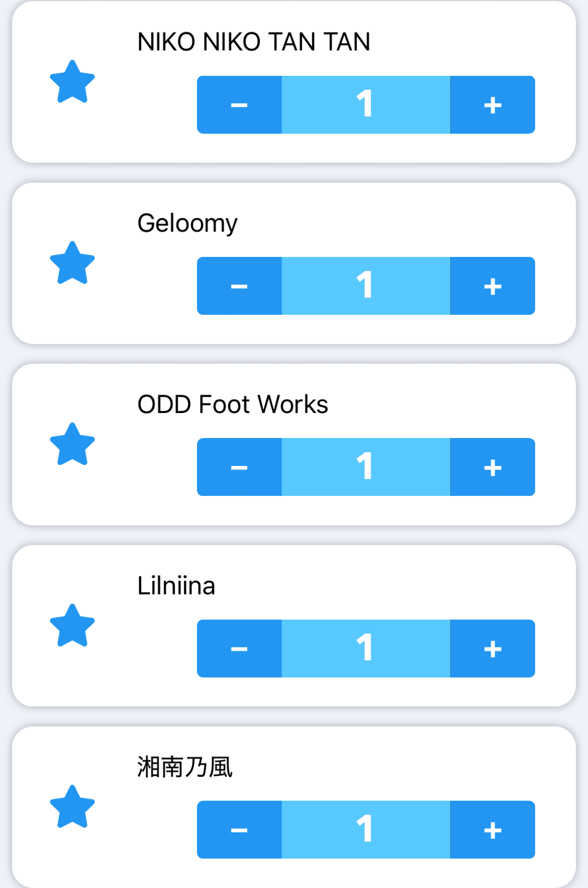Reduce the ODD Foot Works quantity

point(239,467)
